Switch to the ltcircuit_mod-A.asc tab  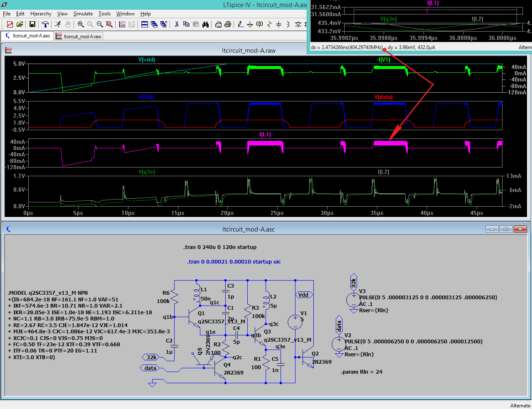[27, 36]
